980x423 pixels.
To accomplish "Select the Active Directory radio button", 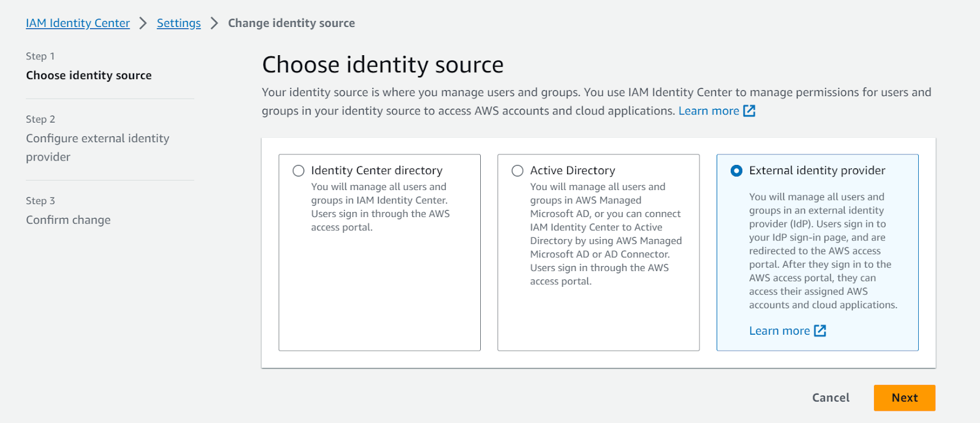I will 518,171.
